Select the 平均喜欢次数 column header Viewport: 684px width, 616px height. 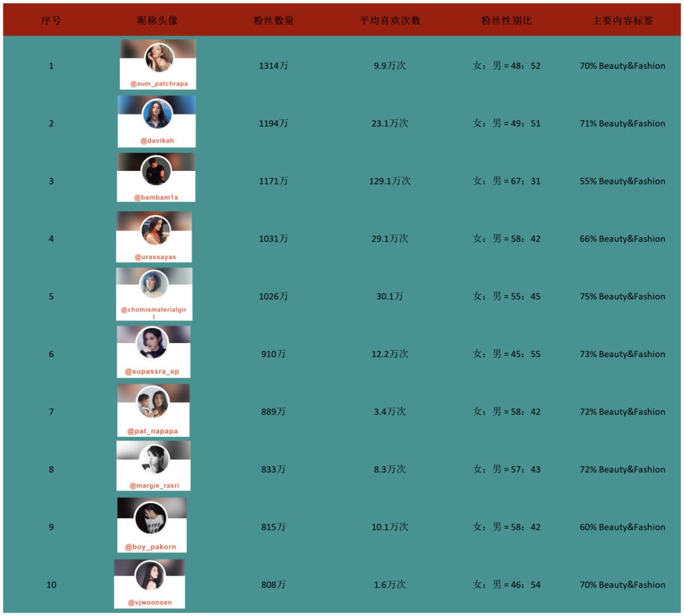pos(390,20)
